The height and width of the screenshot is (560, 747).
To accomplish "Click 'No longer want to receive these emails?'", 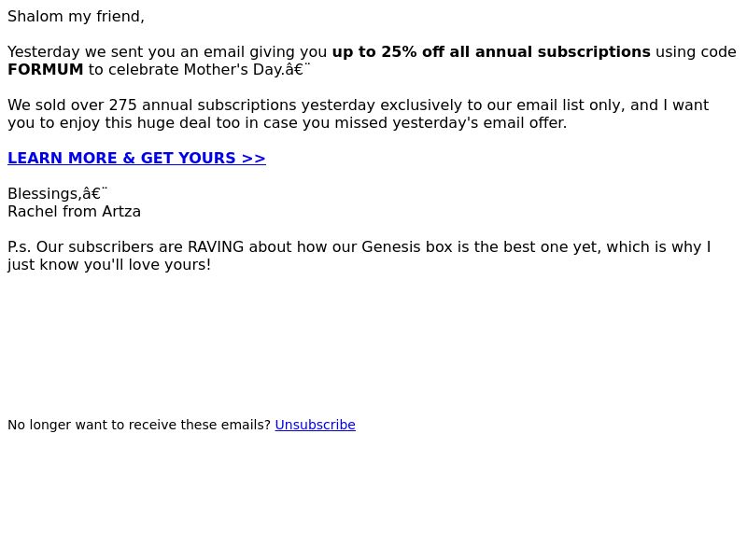I will click(139, 425).
